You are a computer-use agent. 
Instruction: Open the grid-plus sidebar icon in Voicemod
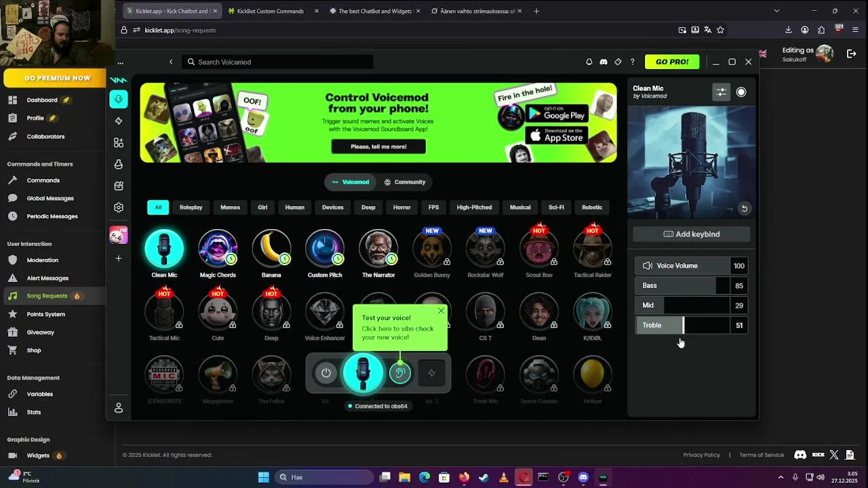point(119,142)
